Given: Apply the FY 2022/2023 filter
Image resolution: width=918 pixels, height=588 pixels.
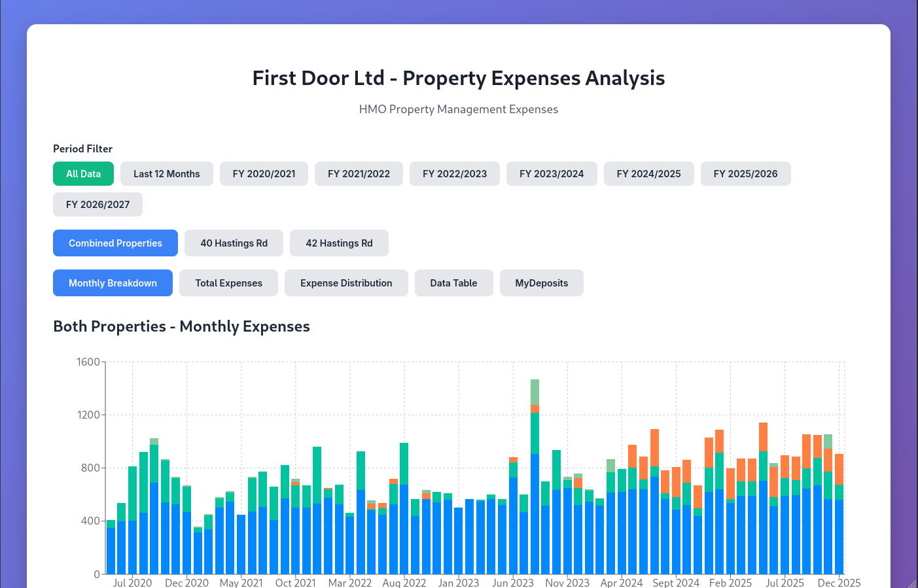Looking at the screenshot, I should (454, 173).
